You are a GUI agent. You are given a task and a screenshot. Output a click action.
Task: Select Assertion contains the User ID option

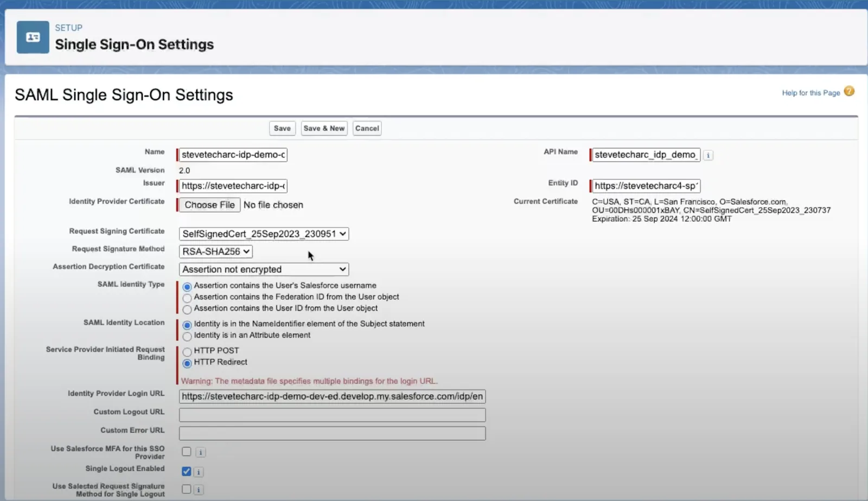pyautogui.click(x=187, y=310)
